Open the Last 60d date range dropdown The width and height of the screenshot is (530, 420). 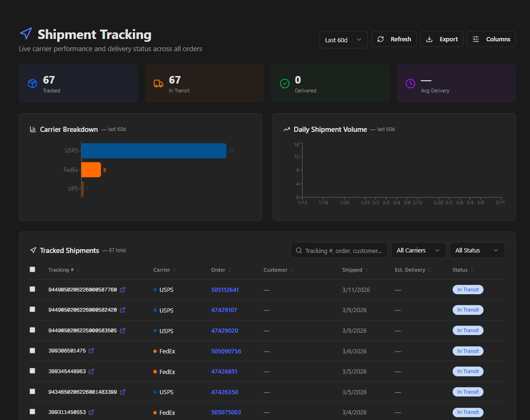(x=343, y=40)
